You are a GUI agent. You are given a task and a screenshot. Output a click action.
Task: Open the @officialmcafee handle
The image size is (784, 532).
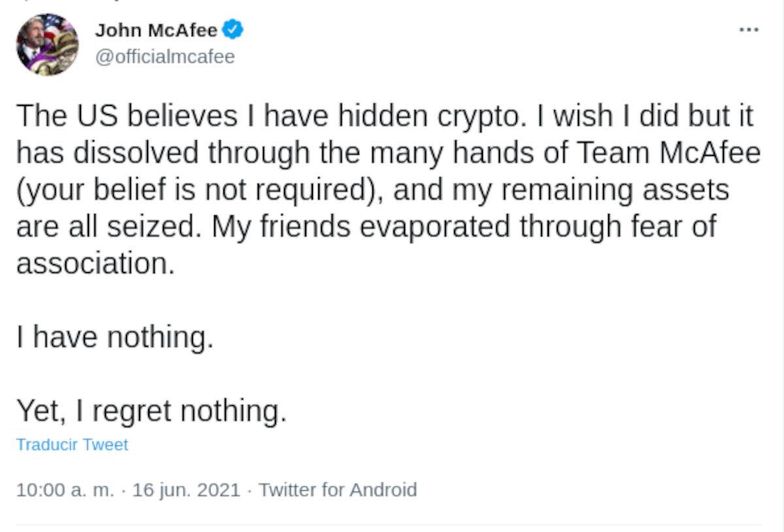click(x=165, y=57)
